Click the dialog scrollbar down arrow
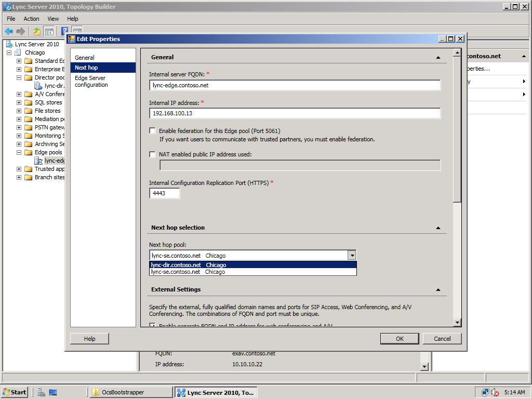This screenshot has height=399, width=532. [x=457, y=323]
